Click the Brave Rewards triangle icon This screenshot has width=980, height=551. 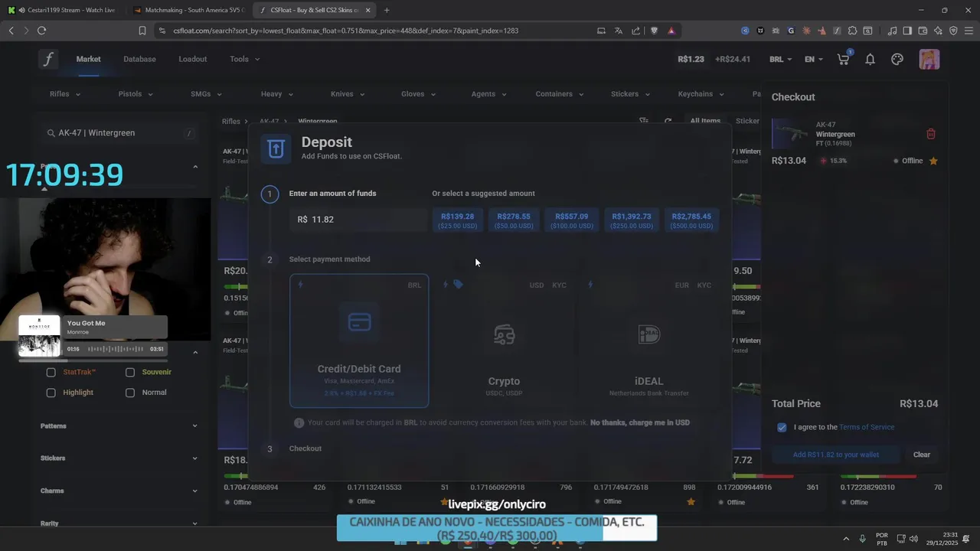671,31
